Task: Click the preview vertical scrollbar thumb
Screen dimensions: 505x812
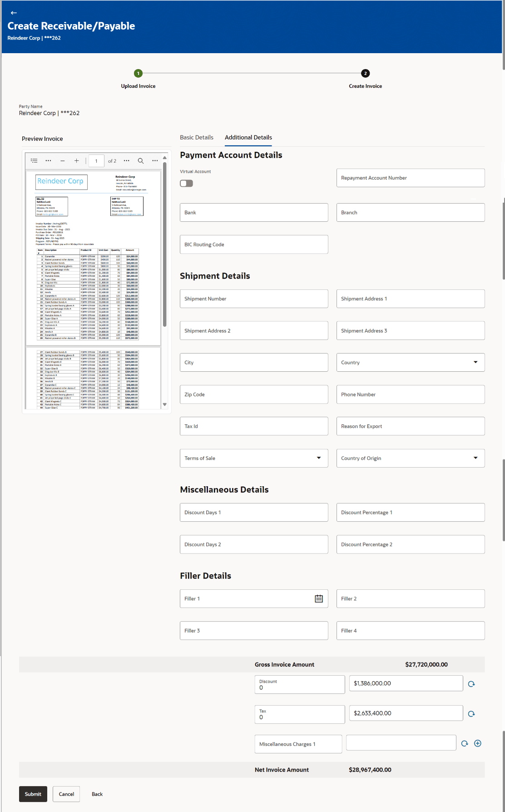Action: click(x=164, y=244)
